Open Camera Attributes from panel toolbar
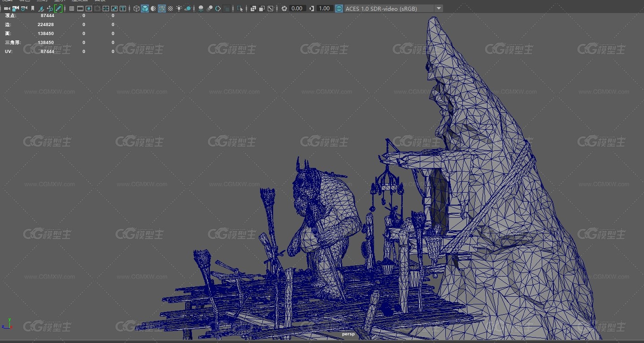The height and width of the screenshot is (343, 644). 24,9
